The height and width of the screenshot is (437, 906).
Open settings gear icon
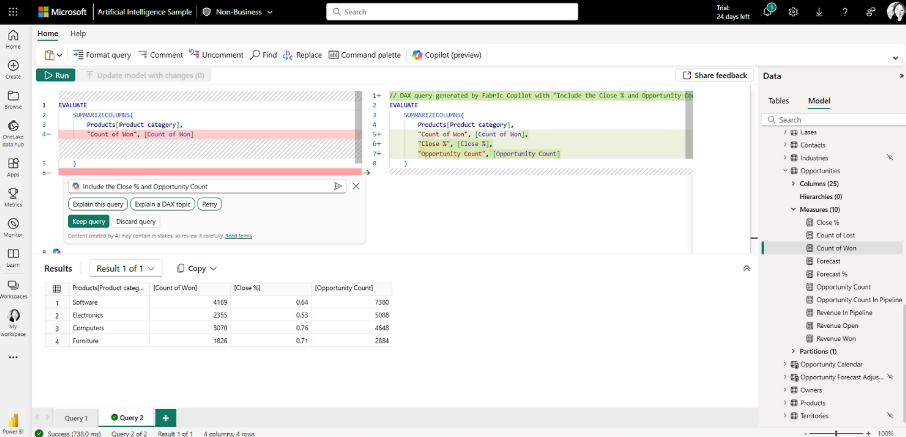pyautogui.click(x=793, y=12)
